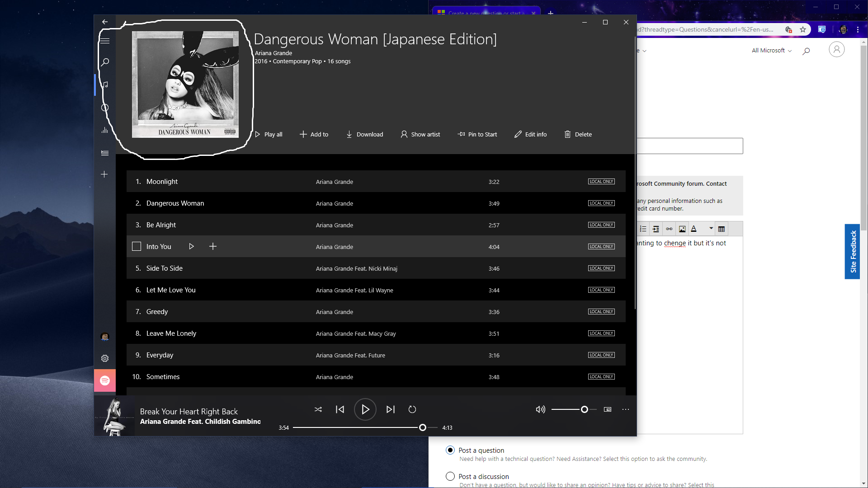Open the hamburger navigation menu in Groove

click(x=105, y=41)
